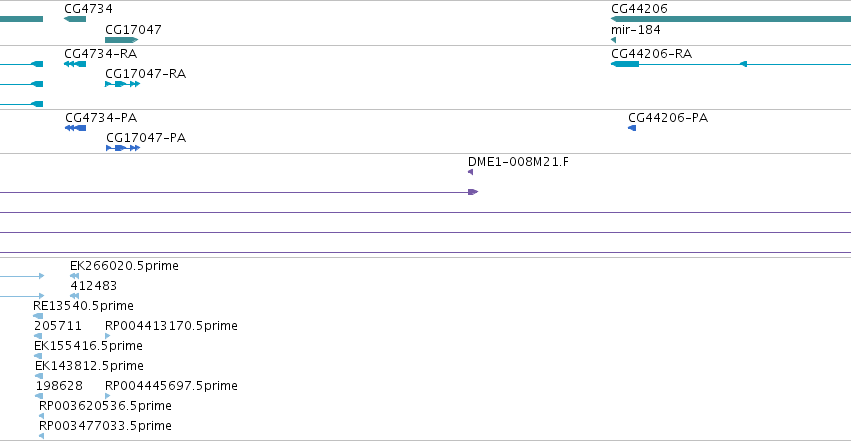
Task: Select the small mir-184 arrowhead glyph
Action: tap(613, 40)
